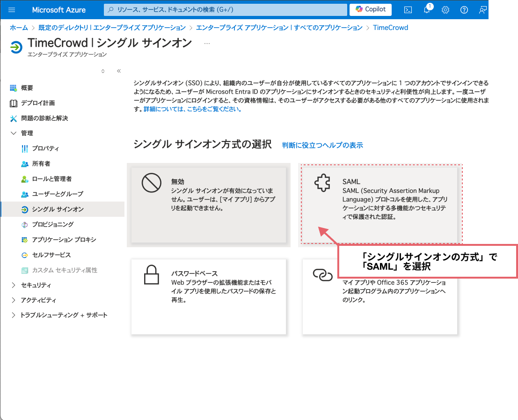The width and height of the screenshot is (518, 420).
Task: Open the Copilot assistant
Action: click(370, 9)
